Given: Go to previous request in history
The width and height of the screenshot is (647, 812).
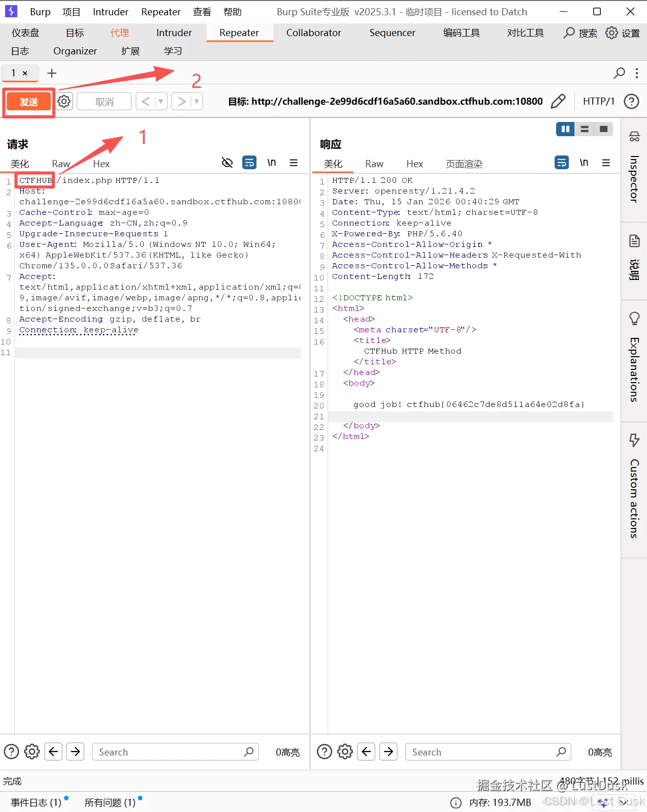Looking at the screenshot, I should [x=145, y=102].
